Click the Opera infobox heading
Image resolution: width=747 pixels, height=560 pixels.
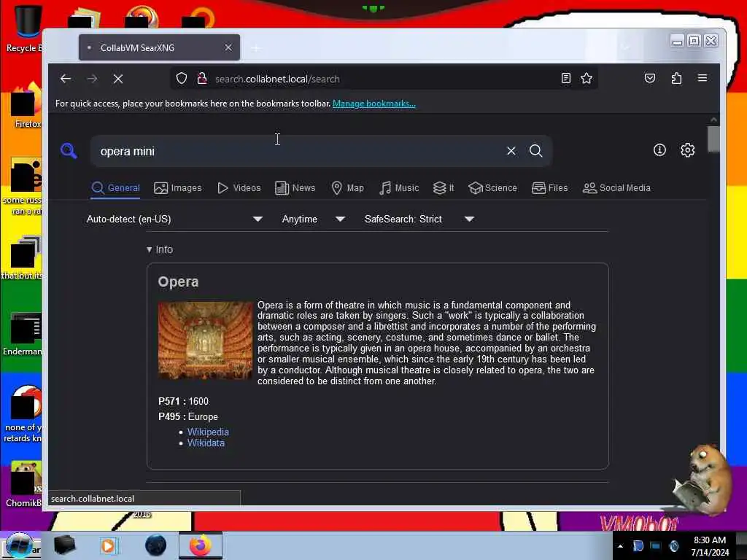pos(178,282)
